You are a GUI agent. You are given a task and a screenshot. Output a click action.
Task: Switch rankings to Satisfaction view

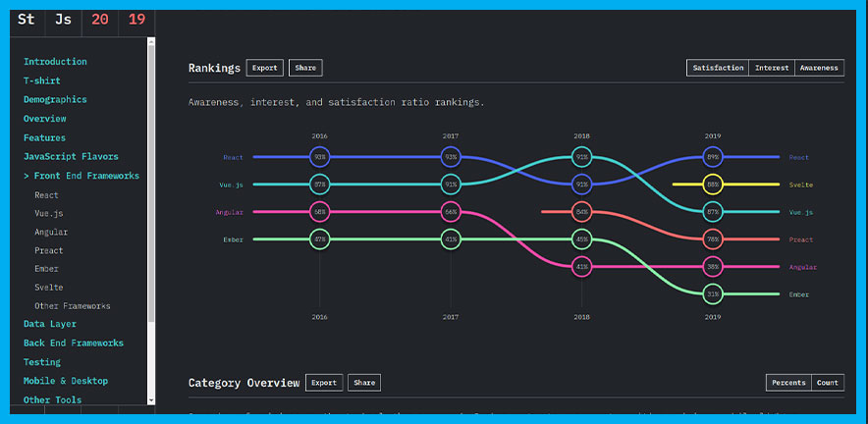[x=718, y=68]
